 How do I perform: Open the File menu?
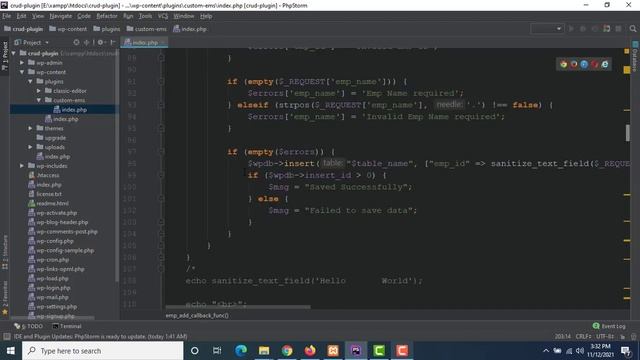click(7, 16)
